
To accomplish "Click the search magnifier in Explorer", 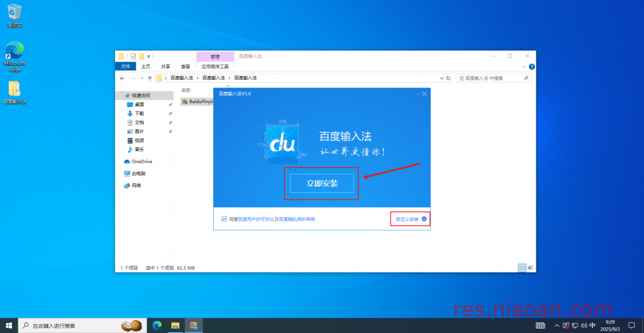I will tap(526, 78).
